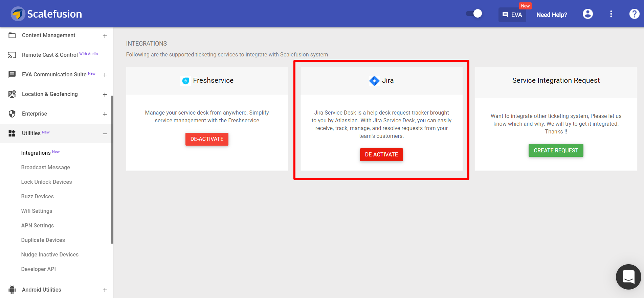Viewport: 644px width, 298px height.
Task: Click the Enterprise shield icon
Action: (x=12, y=114)
